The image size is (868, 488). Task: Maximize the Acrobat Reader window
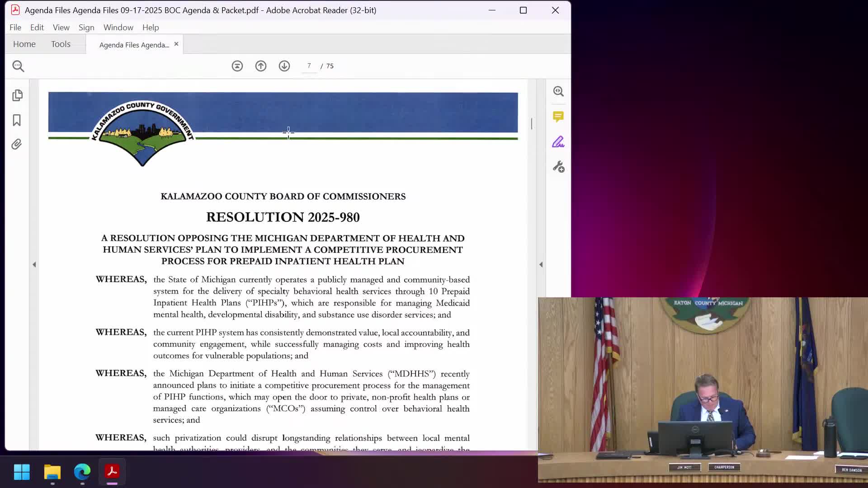[523, 10]
